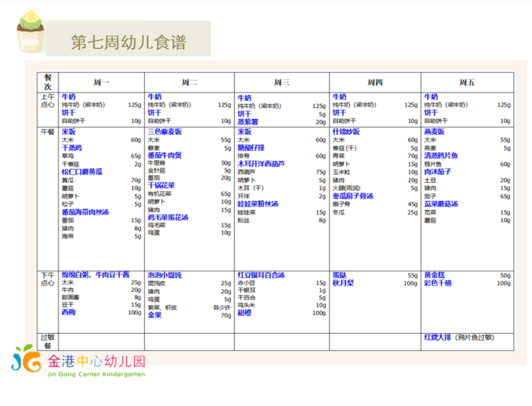Click the ingredient '草鸡'

pyautogui.click(x=68, y=156)
